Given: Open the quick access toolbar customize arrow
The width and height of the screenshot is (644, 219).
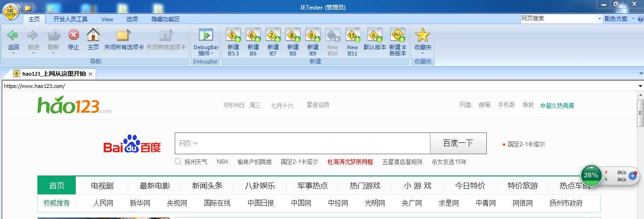Looking at the screenshot, I should click(43, 8).
